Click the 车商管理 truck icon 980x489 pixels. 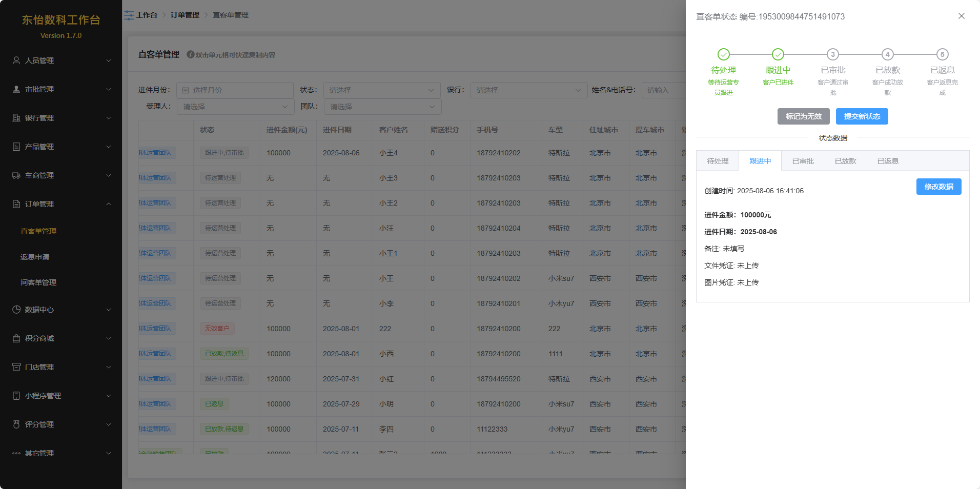pos(16,175)
